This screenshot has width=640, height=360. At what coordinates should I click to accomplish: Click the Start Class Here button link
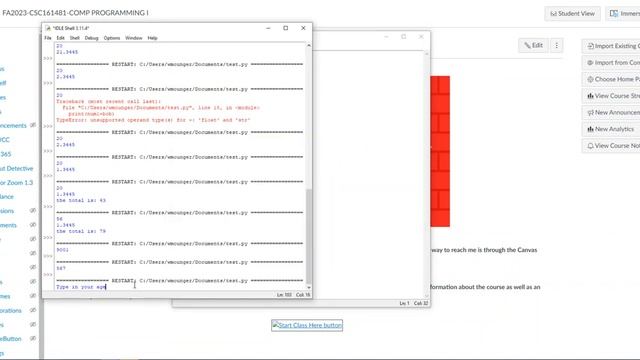point(307,325)
